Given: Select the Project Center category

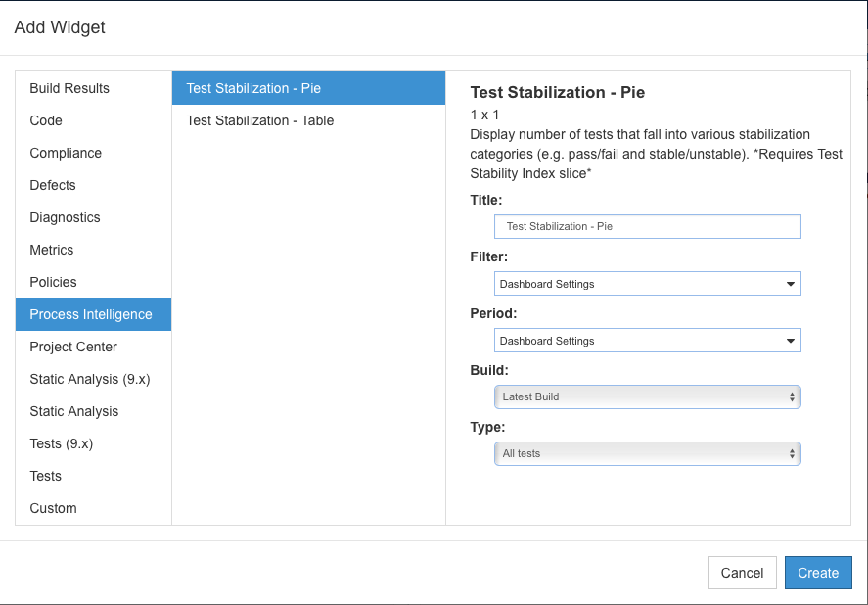Looking at the screenshot, I should [94, 347].
